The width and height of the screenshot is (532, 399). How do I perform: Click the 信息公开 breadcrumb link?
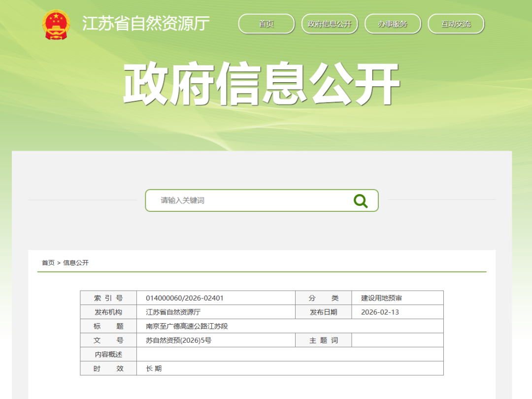[x=76, y=263]
